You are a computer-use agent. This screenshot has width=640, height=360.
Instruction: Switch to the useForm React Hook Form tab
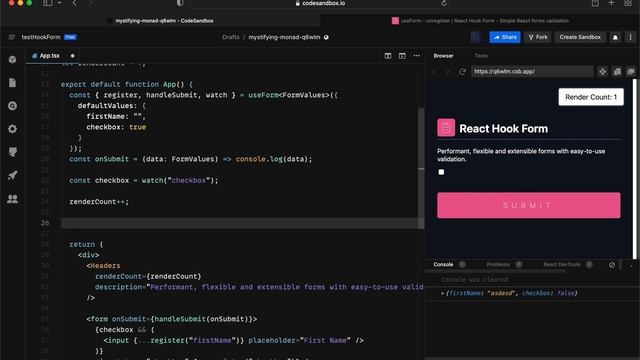tap(480, 21)
